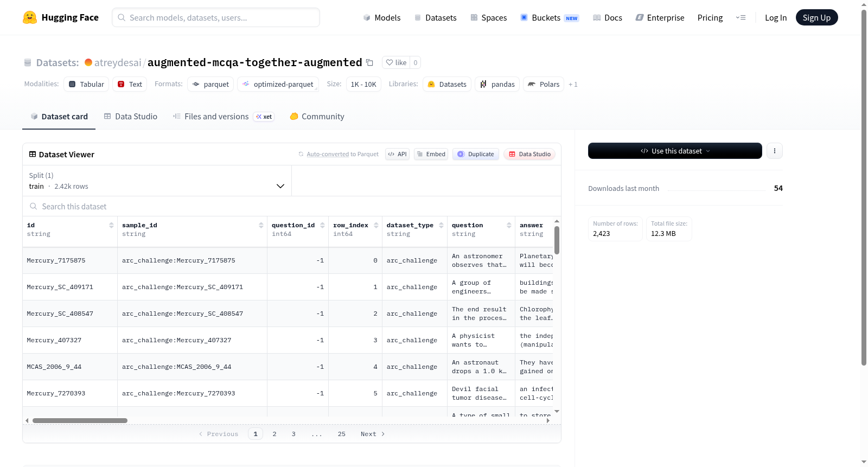Click the Datasets: breadcrumb label
868x467 pixels.
pos(58,62)
